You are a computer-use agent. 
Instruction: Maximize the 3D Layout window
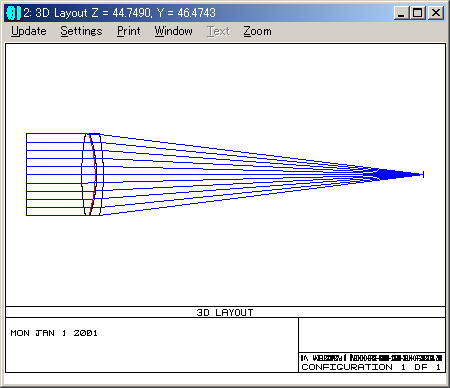(x=417, y=13)
